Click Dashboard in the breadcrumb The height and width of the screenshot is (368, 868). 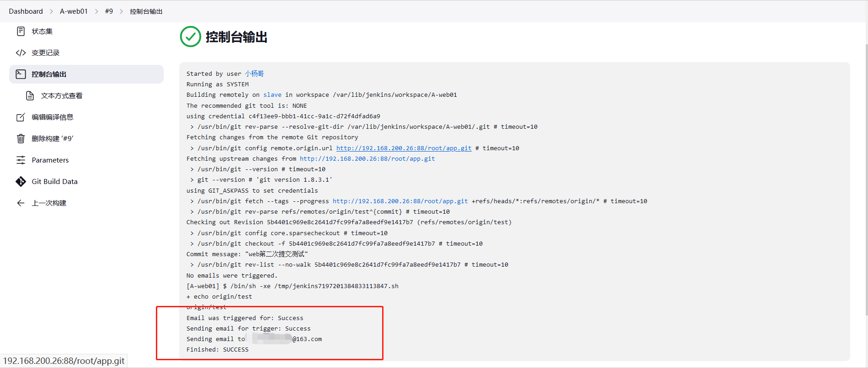(x=26, y=11)
